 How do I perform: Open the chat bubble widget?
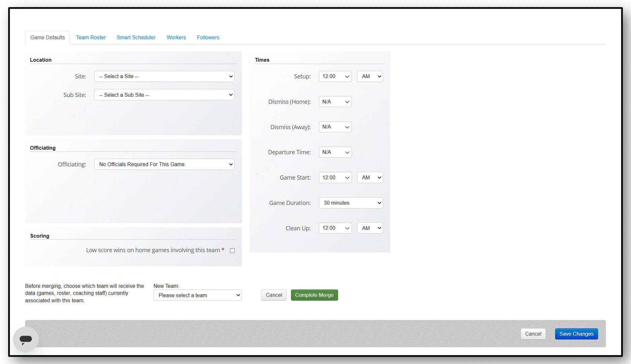26,339
